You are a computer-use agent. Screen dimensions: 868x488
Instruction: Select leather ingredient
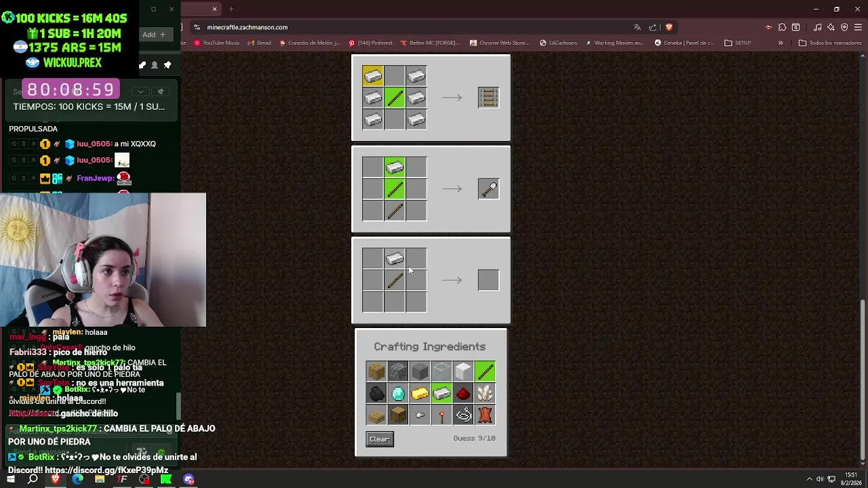point(485,415)
